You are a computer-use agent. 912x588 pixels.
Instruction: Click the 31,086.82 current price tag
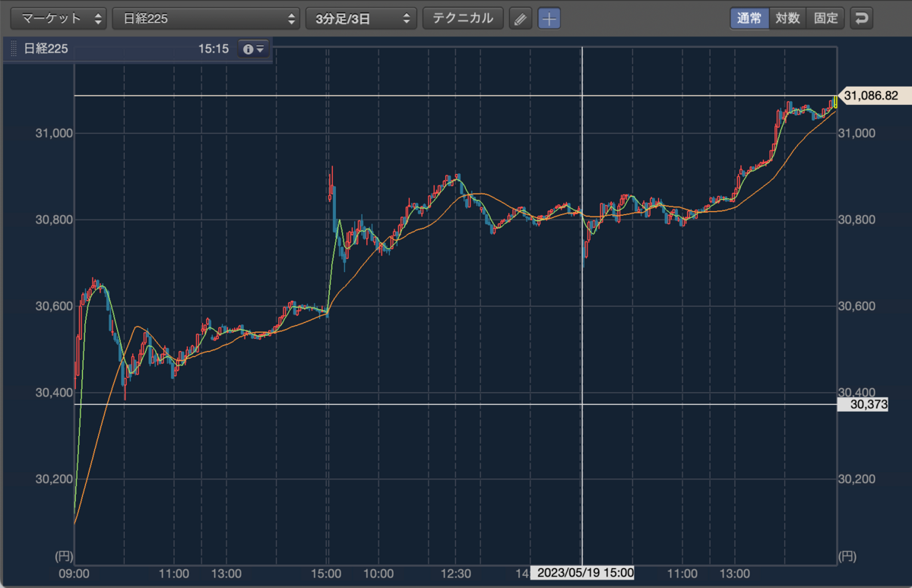pos(870,96)
